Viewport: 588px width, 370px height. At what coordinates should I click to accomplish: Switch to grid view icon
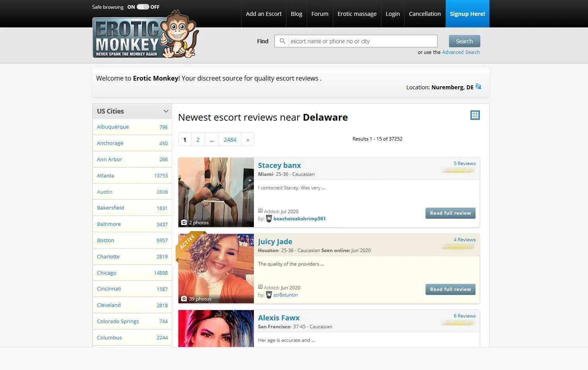pyautogui.click(x=475, y=115)
